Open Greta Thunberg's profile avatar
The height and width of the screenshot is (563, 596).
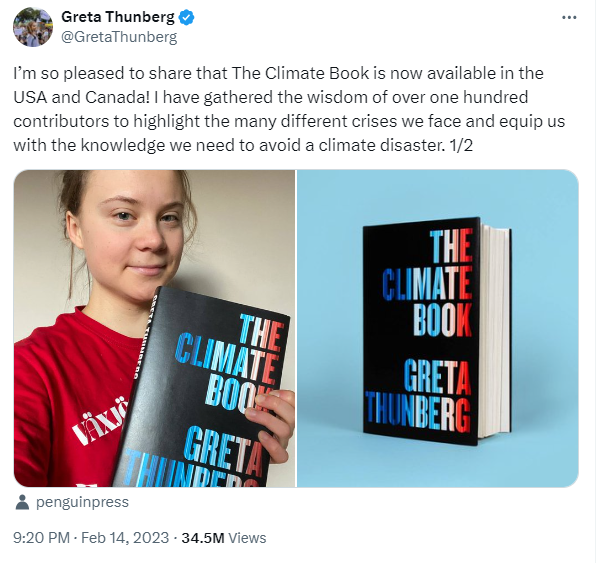click(x=33, y=27)
